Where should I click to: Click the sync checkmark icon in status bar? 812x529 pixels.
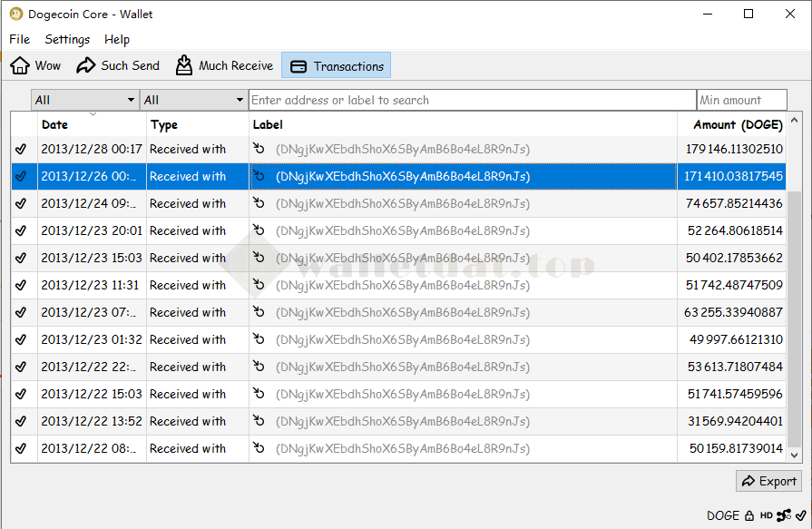[800, 515]
